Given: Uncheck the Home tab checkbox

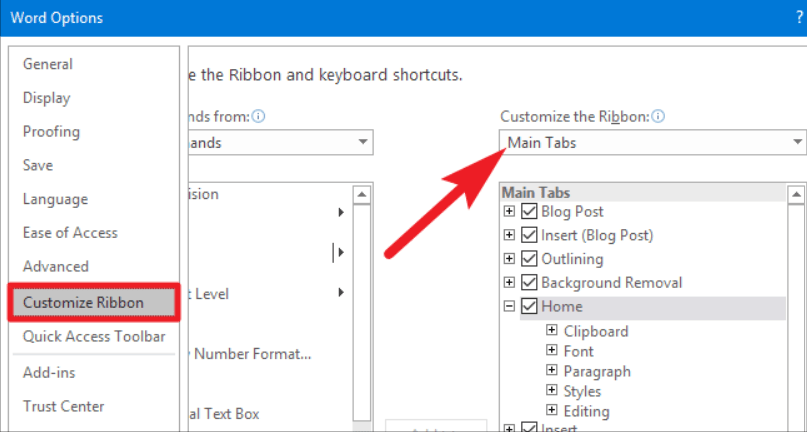Looking at the screenshot, I should pyautogui.click(x=529, y=306).
